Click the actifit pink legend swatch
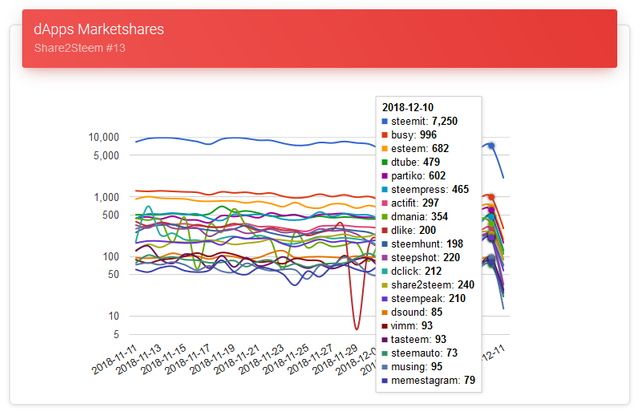The height and width of the screenshot is (416, 640). point(384,203)
